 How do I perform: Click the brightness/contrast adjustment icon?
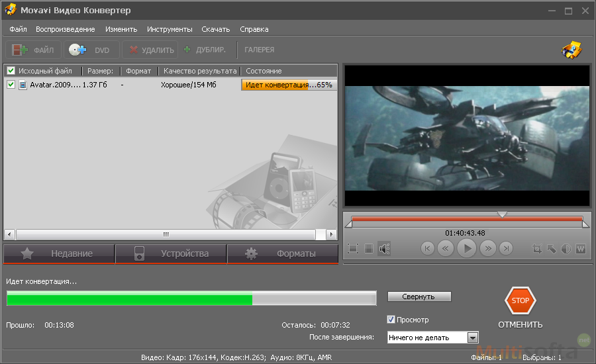(566, 249)
